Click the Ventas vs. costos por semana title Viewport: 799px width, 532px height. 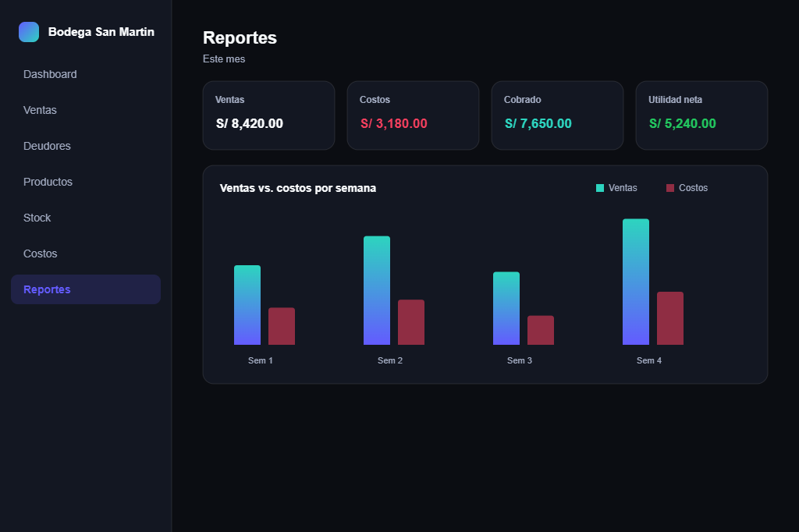297,188
